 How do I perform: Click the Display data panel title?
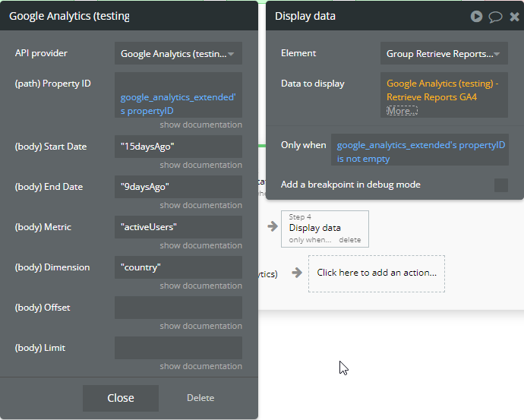pos(305,16)
